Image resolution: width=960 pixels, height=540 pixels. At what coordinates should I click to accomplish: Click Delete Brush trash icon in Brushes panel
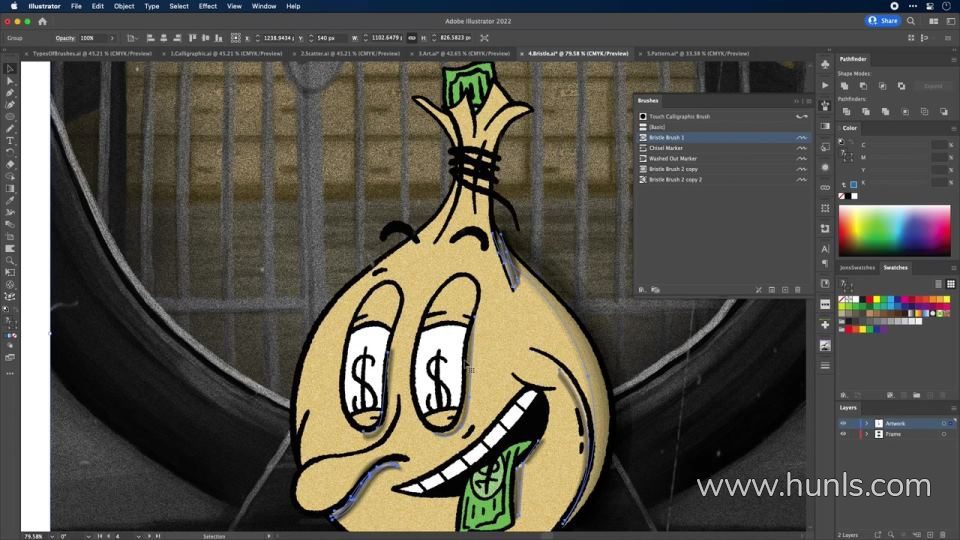pos(798,290)
